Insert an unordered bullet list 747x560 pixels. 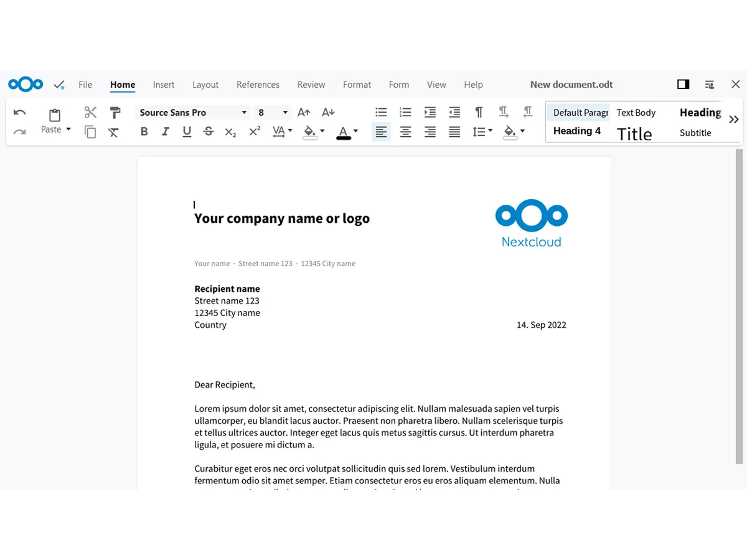(381, 112)
